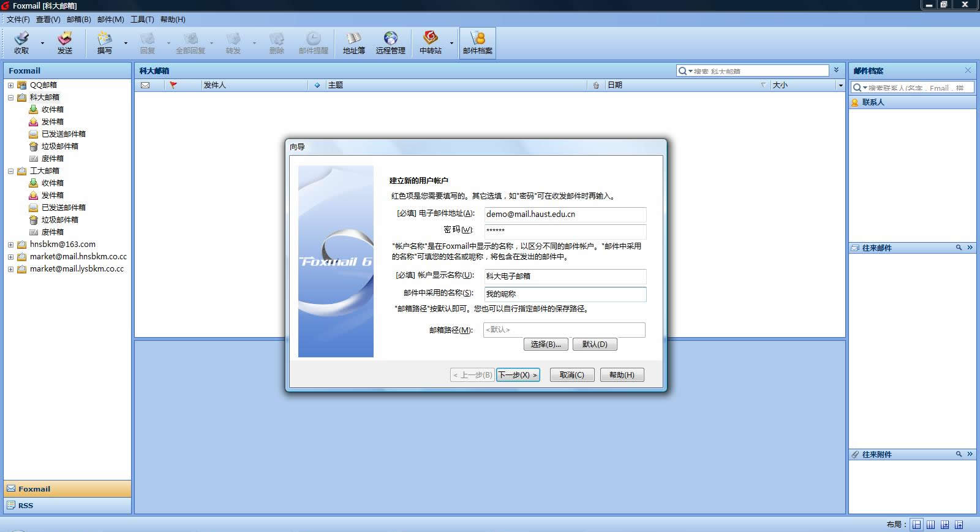This screenshot has width=980, height=532.
Task: Click the 收取 (Receive) toolbar icon
Action: 21,43
